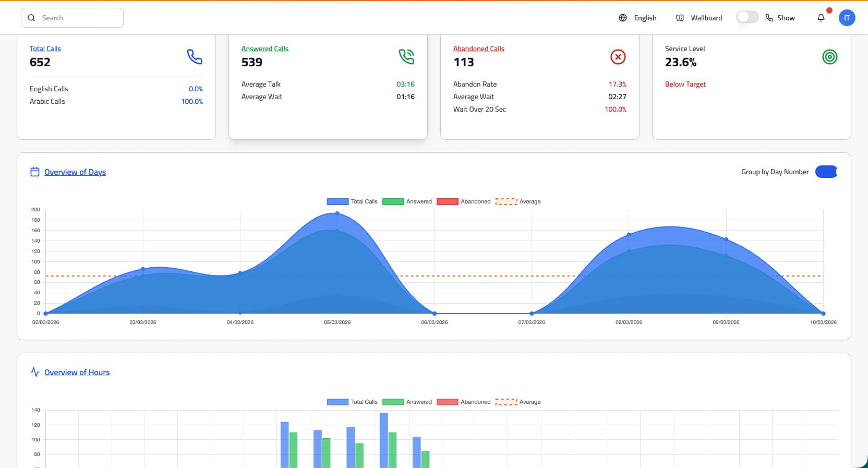
Task: Click the magnifier icon in Search box
Action: tap(31, 18)
